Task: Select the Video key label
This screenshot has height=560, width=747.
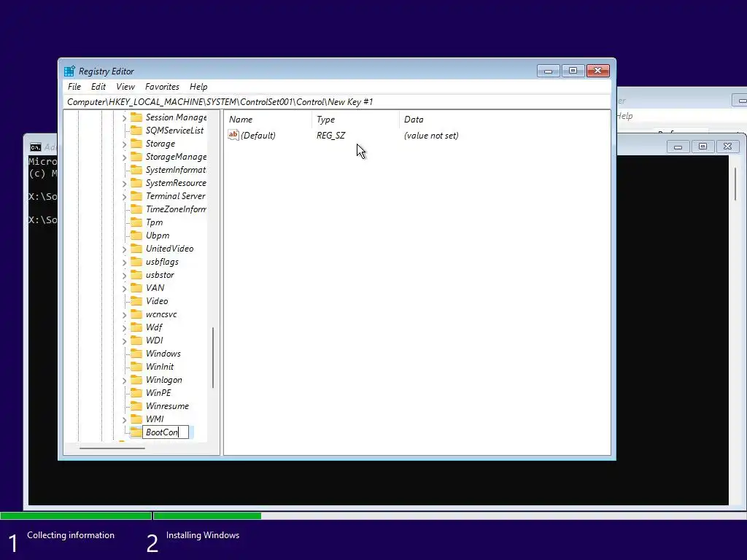Action: pyautogui.click(x=157, y=301)
